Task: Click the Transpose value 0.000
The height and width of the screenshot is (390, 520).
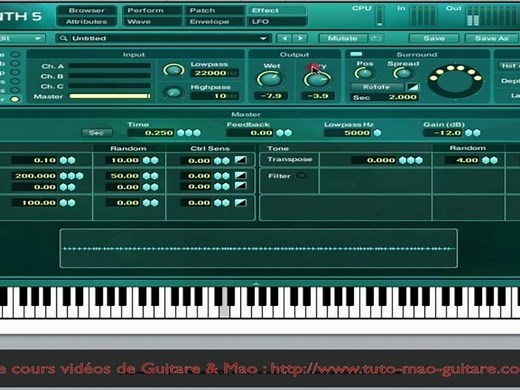Action: [x=374, y=160]
